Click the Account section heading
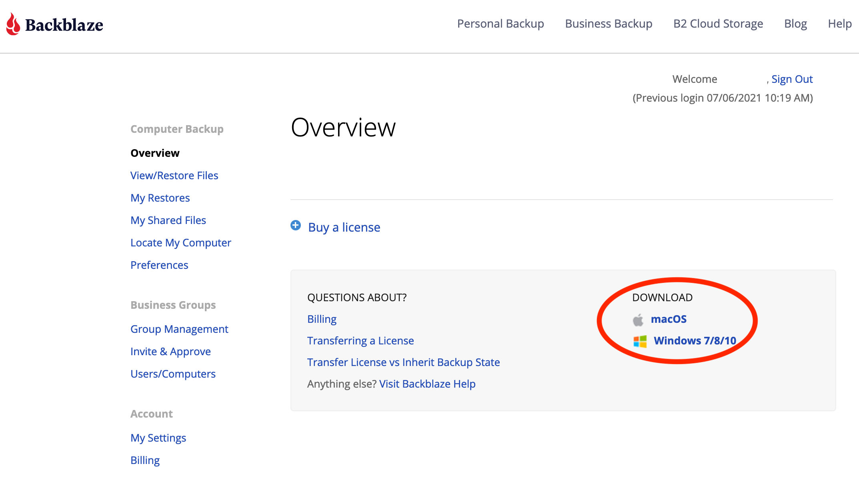This screenshot has width=859, height=504. pos(152,414)
